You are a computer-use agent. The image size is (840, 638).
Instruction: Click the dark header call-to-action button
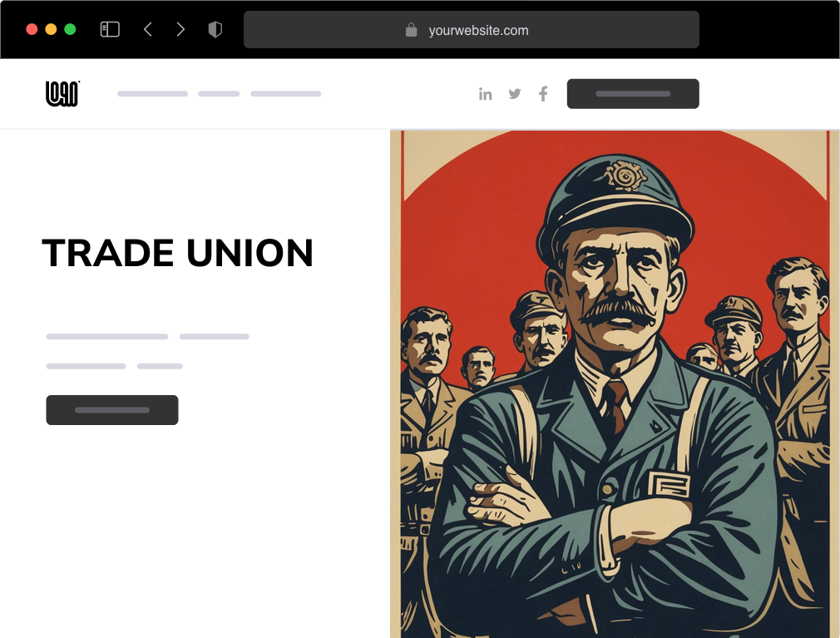click(633, 94)
